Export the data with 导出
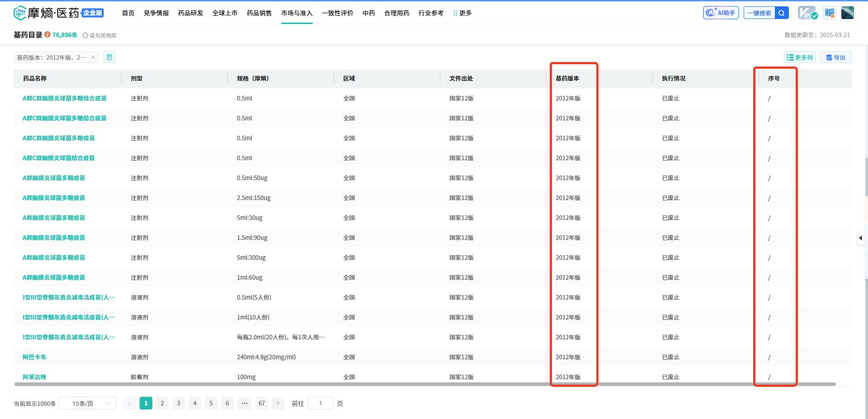868x419 pixels. coord(836,57)
